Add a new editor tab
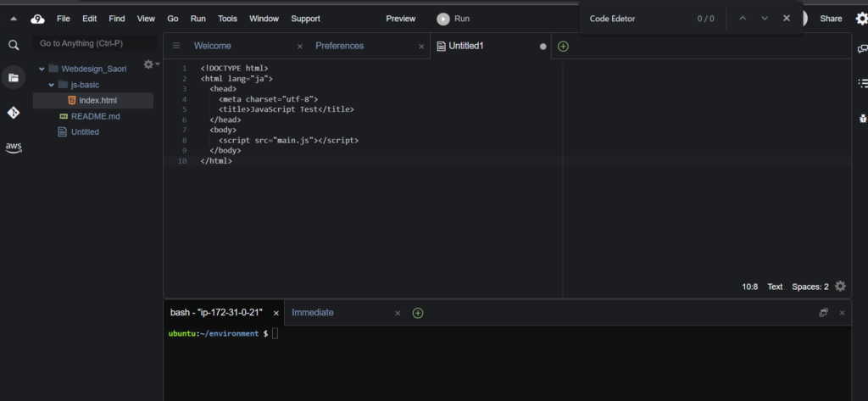Screen dimensions: 868x401 coord(563,47)
